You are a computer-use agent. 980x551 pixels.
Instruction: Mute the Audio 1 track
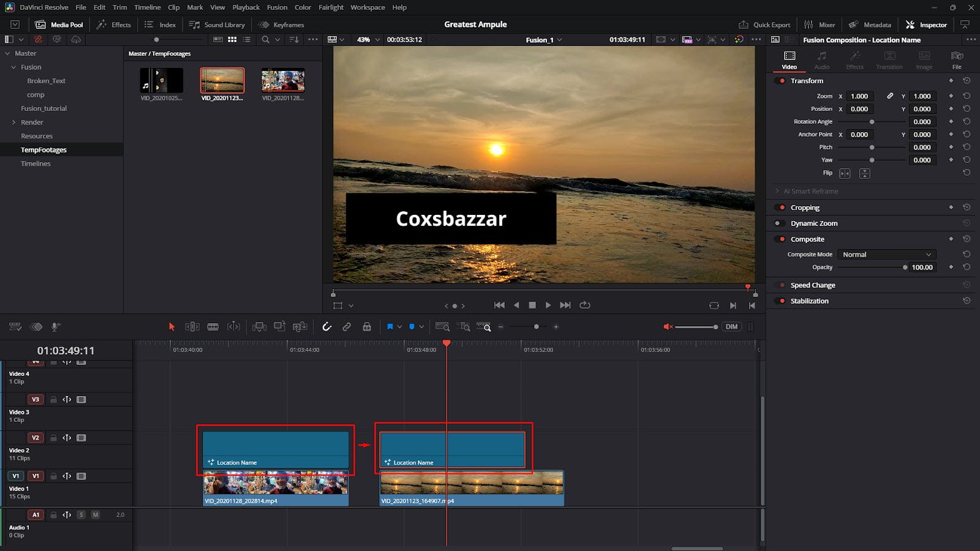(x=95, y=515)
